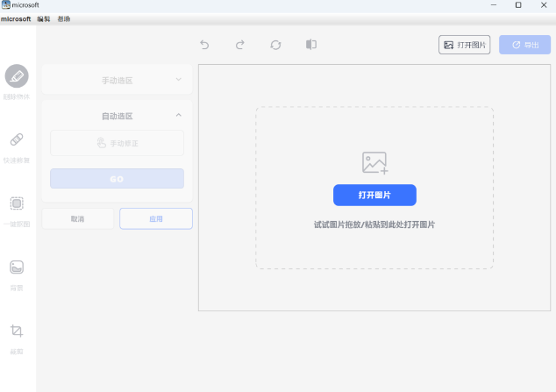The width and height of the screenshot is (556, 392).
Task: Toggle the before/after compare icon
Action: click(x=310, y=45)
